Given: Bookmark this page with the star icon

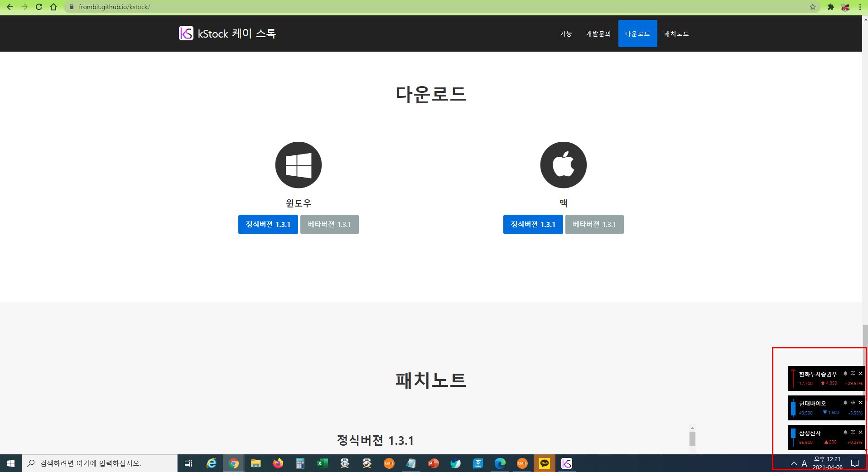Looking at the screenshot, I should point(812,7).
